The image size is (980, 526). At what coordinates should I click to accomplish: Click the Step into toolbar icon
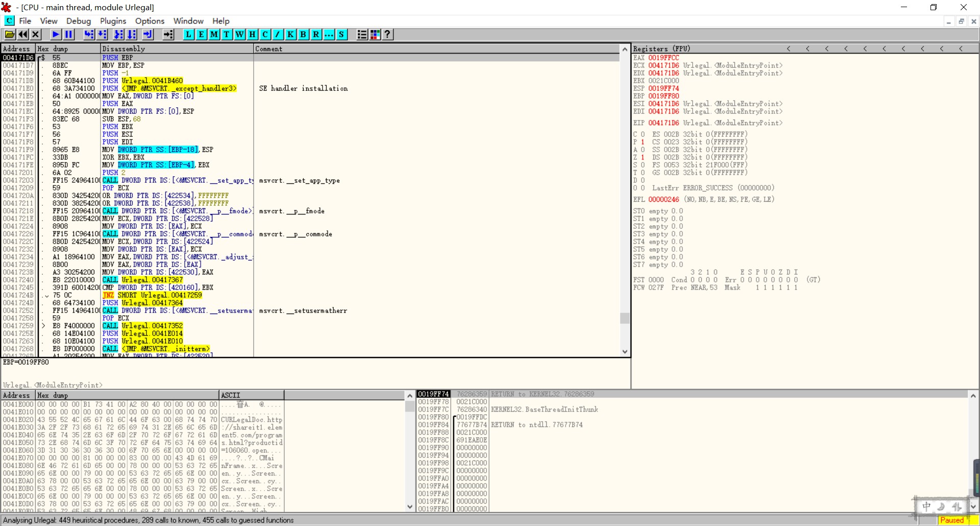click(x=89, y=35)
